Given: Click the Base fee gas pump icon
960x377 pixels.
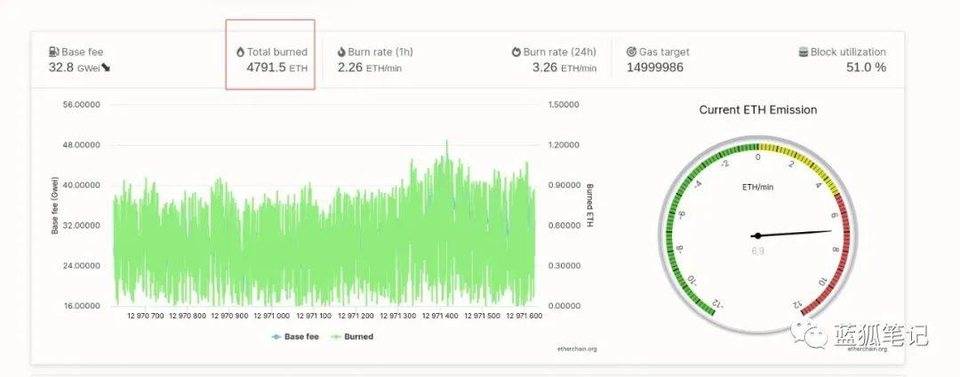Looking at the screenshot, I should [53, 52].
